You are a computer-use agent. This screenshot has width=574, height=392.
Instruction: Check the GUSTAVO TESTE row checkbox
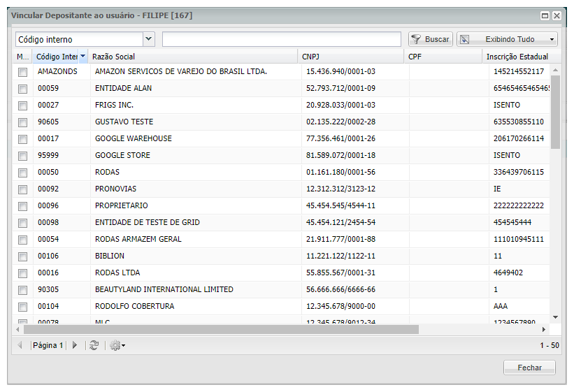click(22, 122)
